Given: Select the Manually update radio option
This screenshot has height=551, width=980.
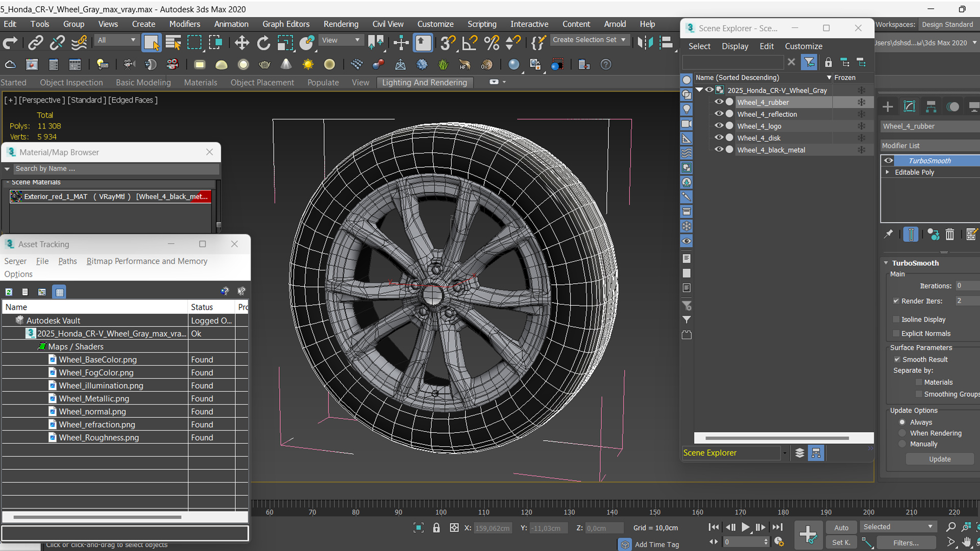Looking at the screenshot, I should (x=902, y=444).
